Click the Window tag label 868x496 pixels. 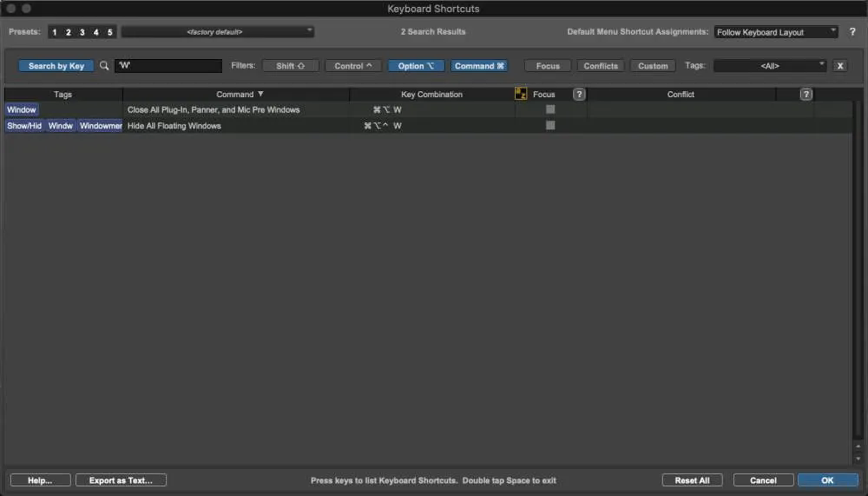click(x=22, y=109)
